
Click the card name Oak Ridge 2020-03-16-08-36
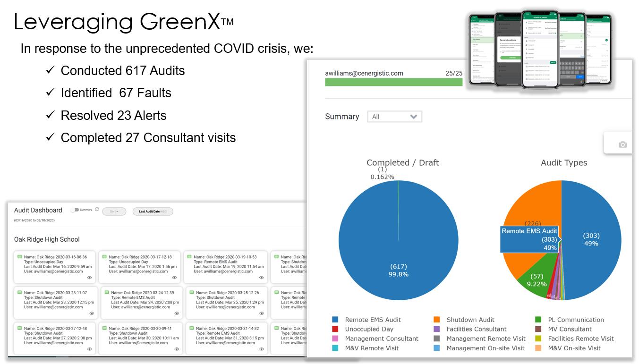[55, 257]
